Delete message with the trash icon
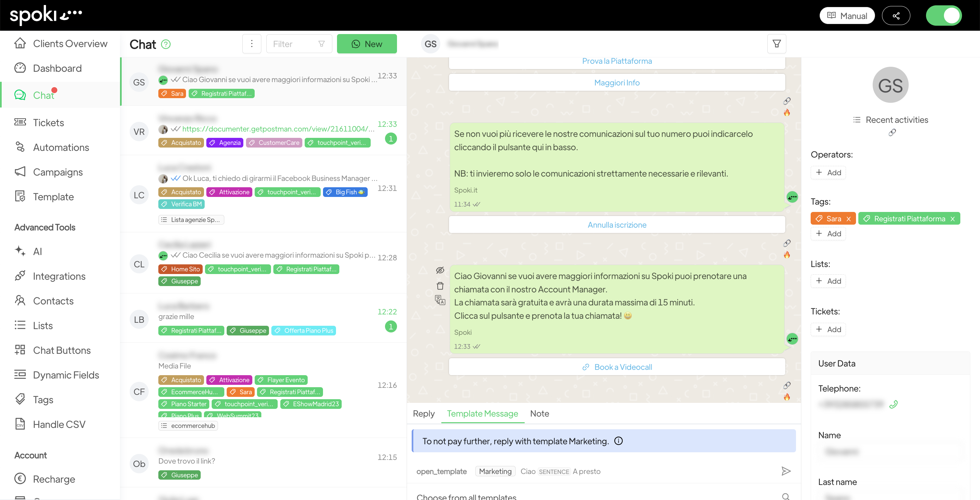 [440, 286]
